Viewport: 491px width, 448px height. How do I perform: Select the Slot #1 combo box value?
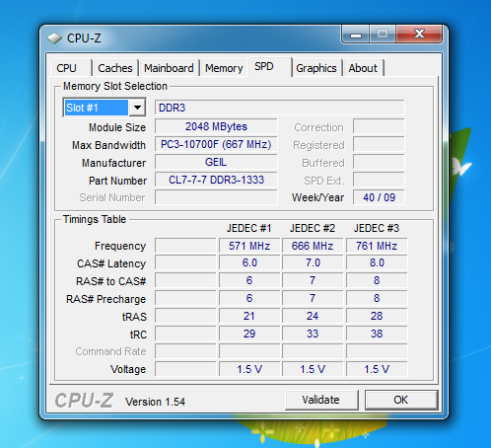(96, 108)
